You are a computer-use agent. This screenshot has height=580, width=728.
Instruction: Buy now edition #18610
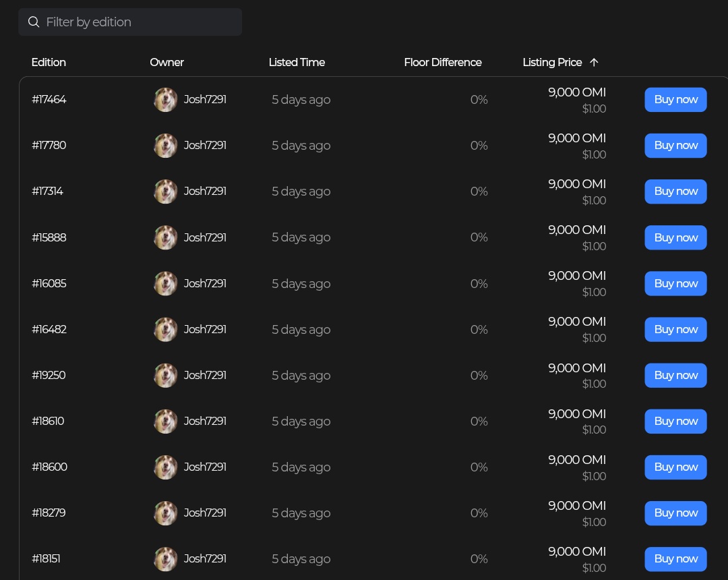[x=675, y=422]
